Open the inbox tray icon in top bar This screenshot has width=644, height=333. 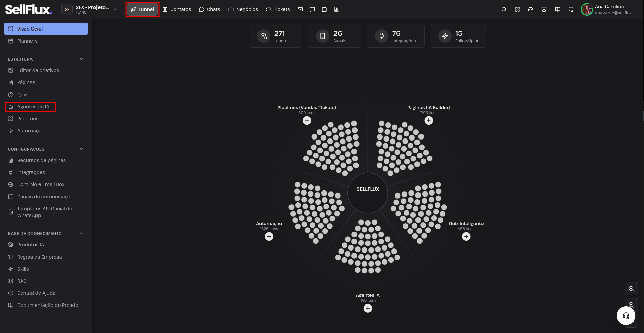coord(531,9)
